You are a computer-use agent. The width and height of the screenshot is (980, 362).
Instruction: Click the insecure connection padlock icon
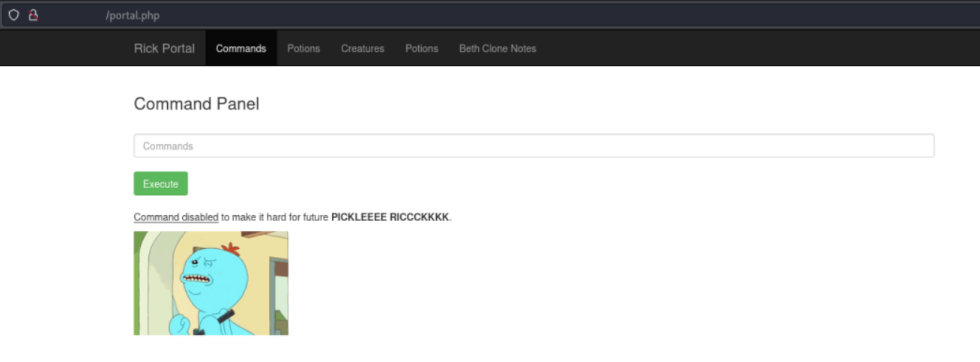33,15
